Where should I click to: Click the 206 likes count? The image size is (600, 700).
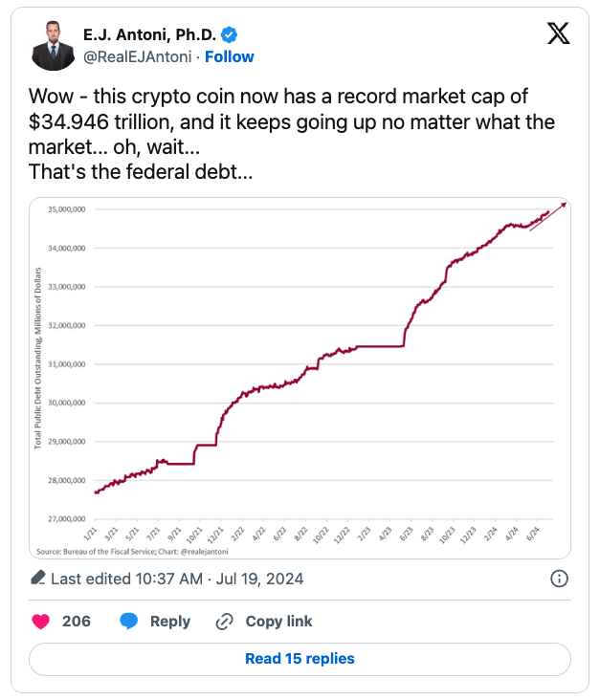point(77,622)
